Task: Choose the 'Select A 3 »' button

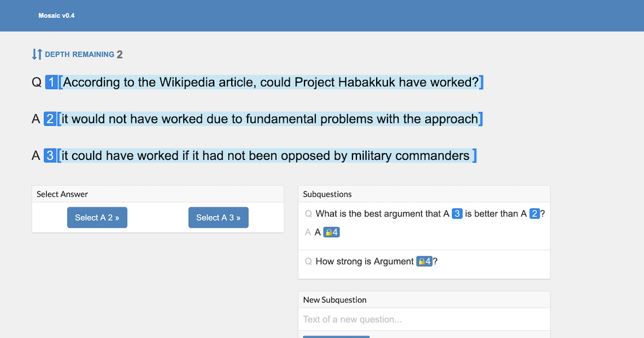Action: [218, 217]
